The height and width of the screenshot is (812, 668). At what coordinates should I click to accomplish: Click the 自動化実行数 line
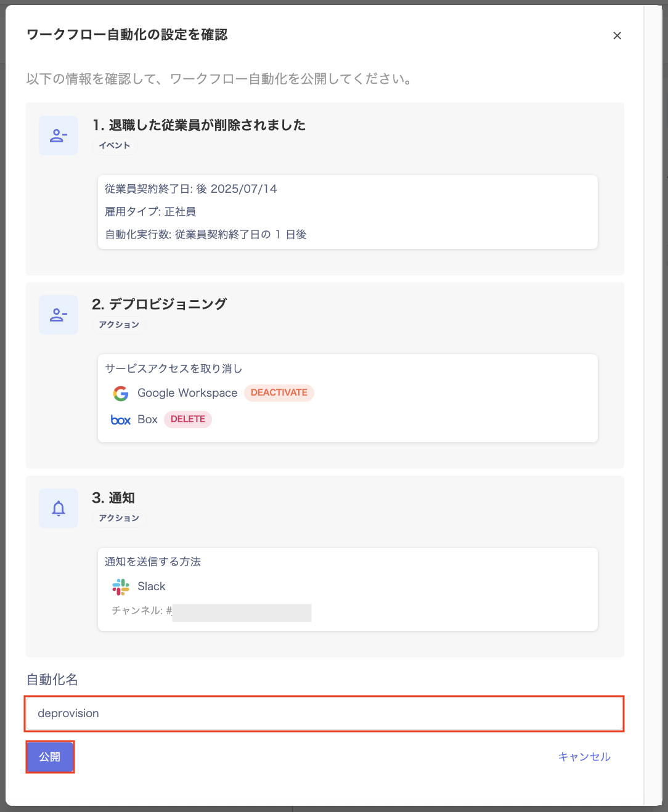tap(206, 235)
